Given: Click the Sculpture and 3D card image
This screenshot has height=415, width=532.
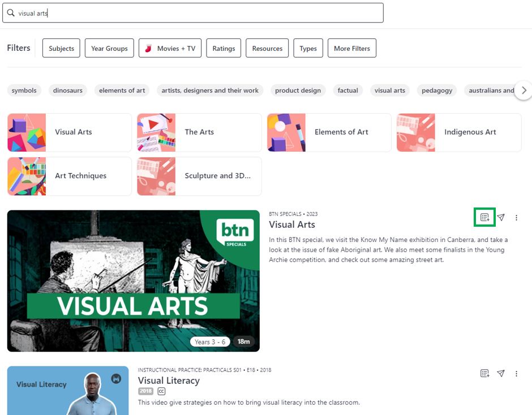Looking at the screenshot, I should (x=156, y=176).
